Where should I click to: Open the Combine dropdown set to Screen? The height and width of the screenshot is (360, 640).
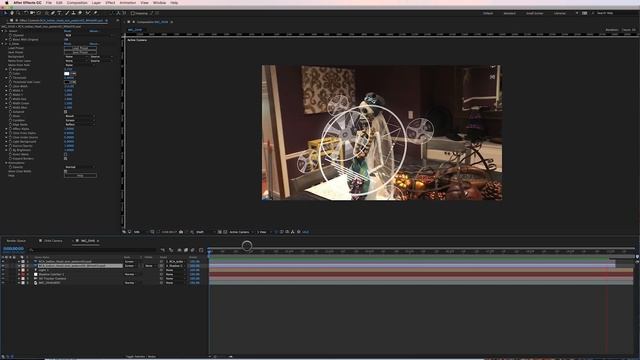tap(80, 120)
